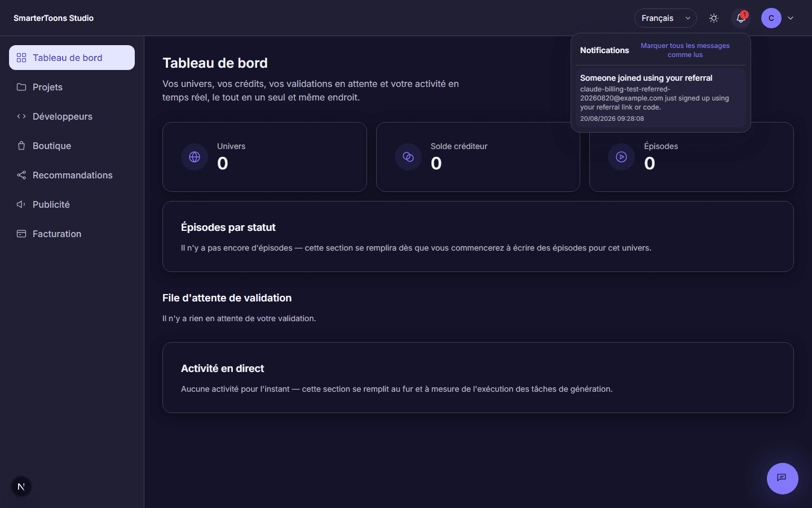Go to Projets in the sidebar
Viewport: 812px width, 508px height.
[x=72, y=87]
